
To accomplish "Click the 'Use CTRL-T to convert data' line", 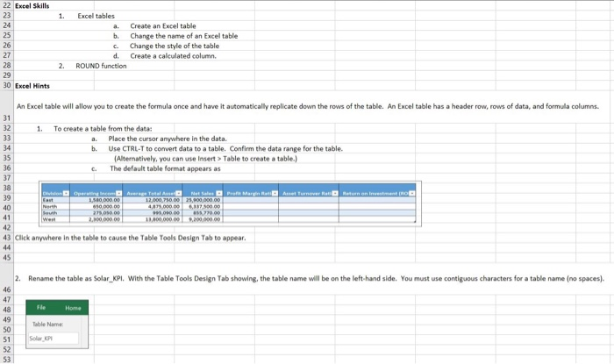I will tap(225, 149).
